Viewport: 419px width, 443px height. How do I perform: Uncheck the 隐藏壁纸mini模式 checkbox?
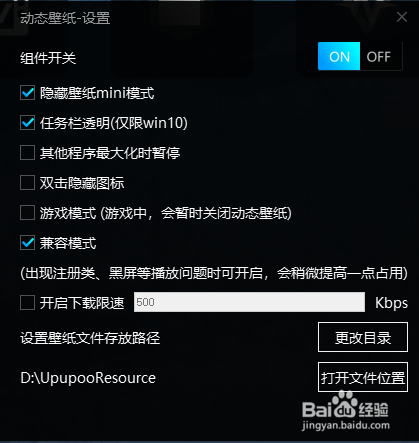pos(27,93)
